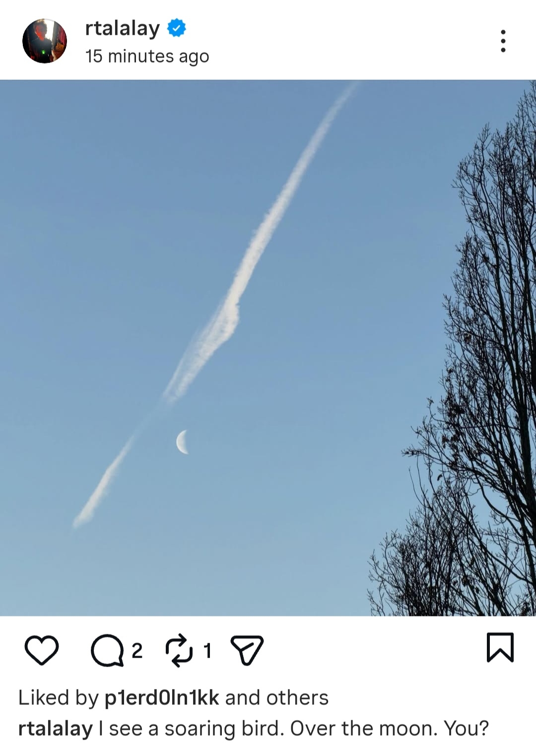
Task: Tap the "Liked by" text
Action: pos(59,697)
